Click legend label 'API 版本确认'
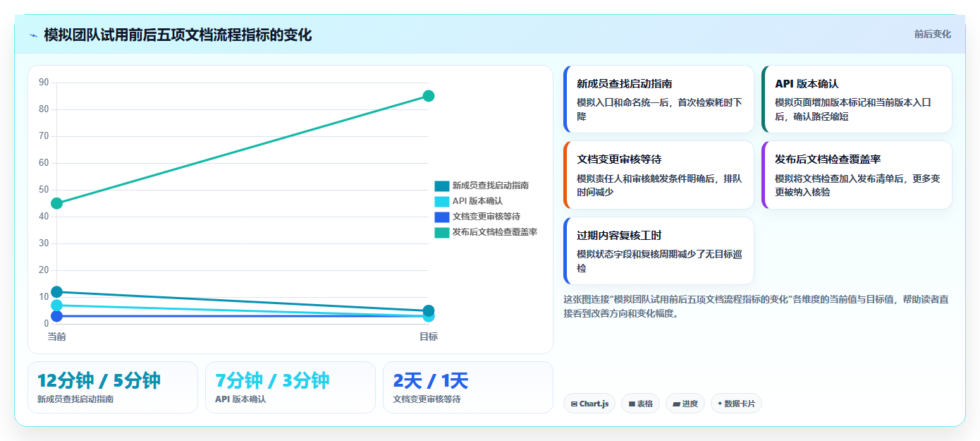Screen dimensions: 980x441 tap(477, 201)
